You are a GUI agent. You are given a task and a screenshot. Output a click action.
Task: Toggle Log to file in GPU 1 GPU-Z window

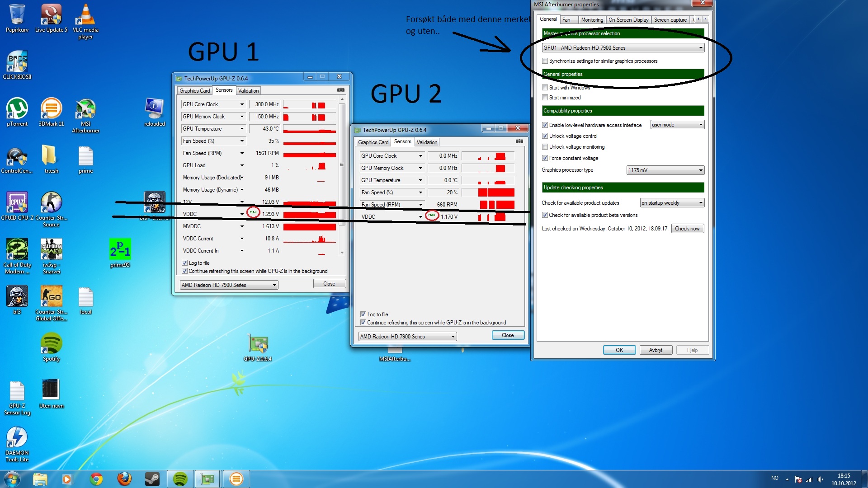184,263
